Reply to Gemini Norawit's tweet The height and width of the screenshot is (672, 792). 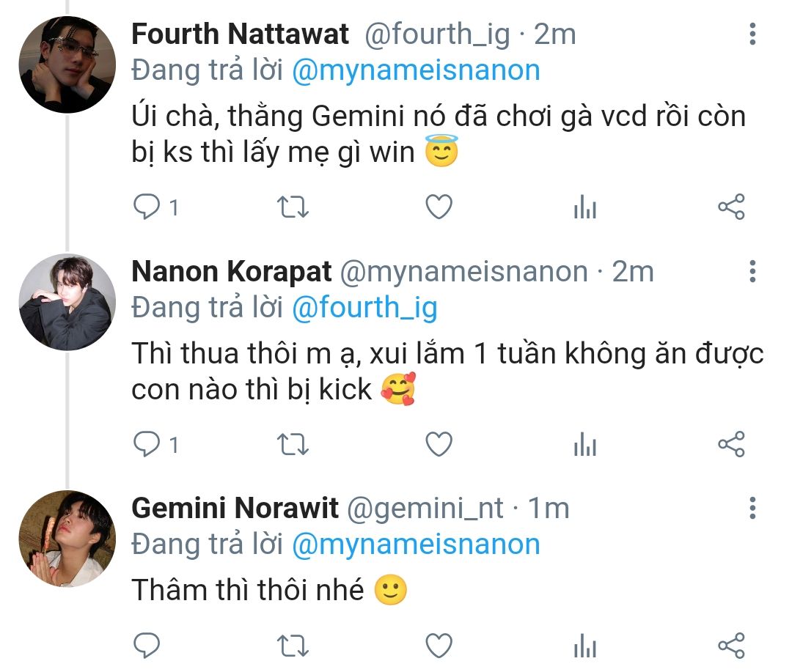(147, 645)
